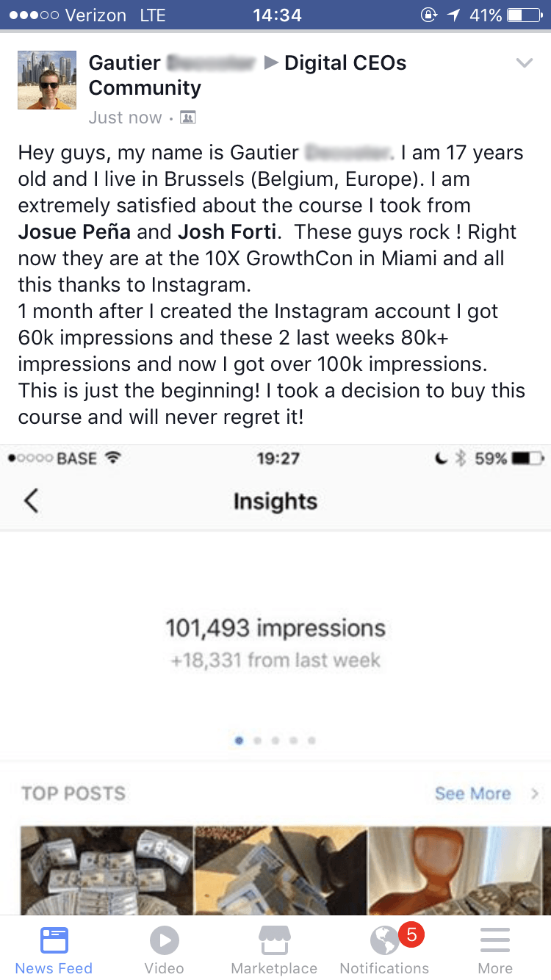
Task: Open the poster's profile picture
Action: (47, 80)
